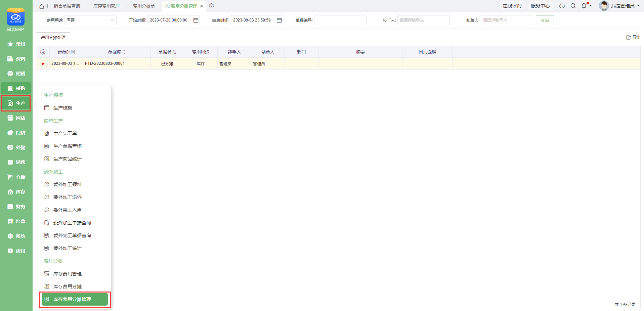Click the 查询 button
The width and height of the screenshot is (644, 311).
[545, 20]
